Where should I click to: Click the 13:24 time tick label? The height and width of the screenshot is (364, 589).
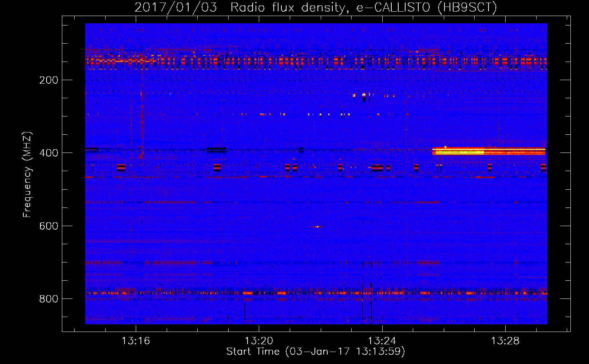pos(382,341)
